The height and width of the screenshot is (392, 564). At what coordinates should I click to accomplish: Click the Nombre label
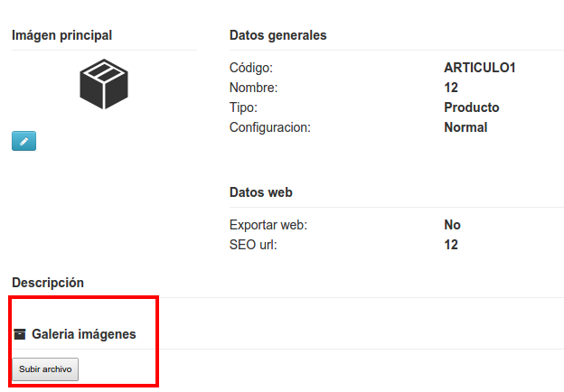pos(254,88)
